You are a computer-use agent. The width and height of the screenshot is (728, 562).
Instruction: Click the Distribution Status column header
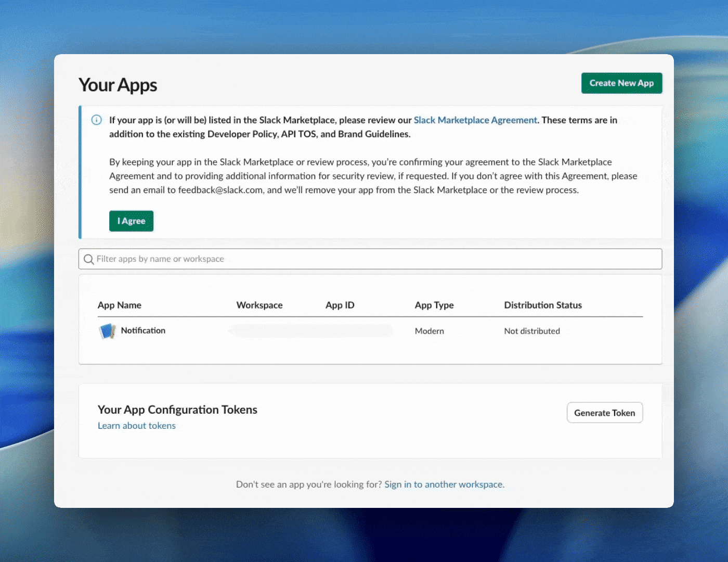click(x=543, y=305)
